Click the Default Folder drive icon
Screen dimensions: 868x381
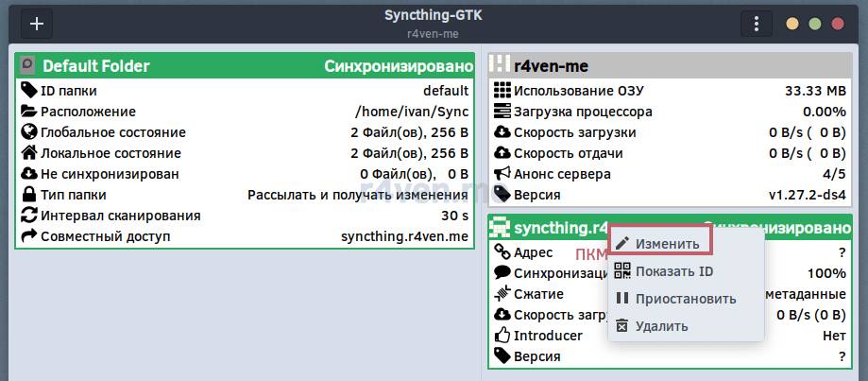pos(28,66)
